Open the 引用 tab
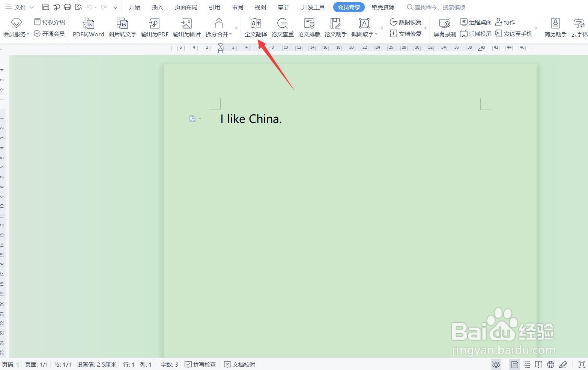Screen dimensions: 588x370 pyautogui.click(x=215, y=7)
